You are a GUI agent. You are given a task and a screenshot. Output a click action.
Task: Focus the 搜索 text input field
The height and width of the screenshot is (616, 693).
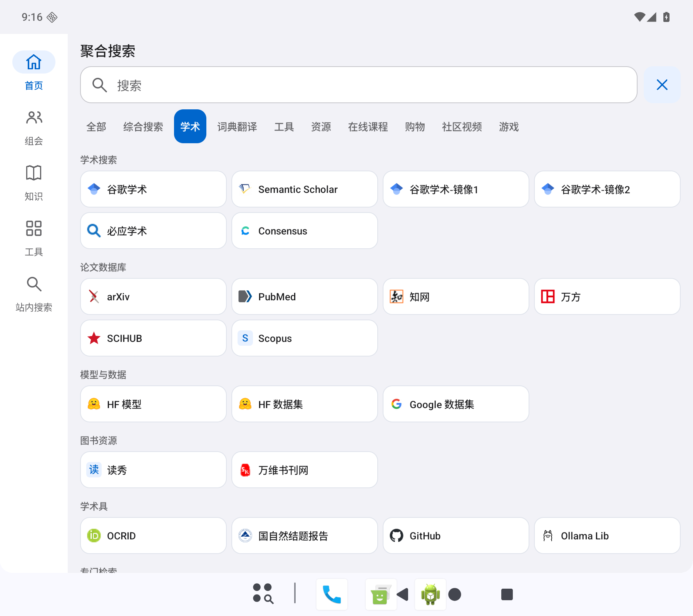(x=358, y=85)
